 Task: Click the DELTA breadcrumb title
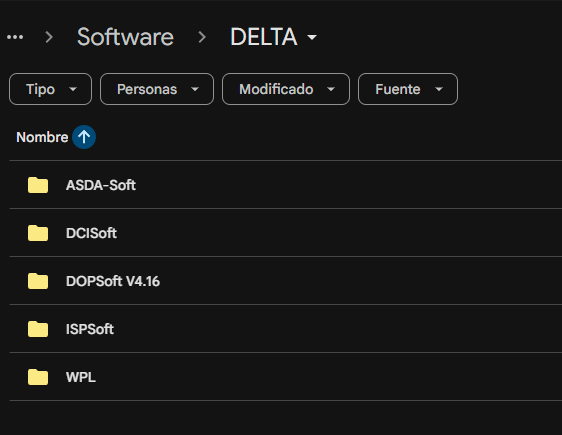(x=264, y=37)
